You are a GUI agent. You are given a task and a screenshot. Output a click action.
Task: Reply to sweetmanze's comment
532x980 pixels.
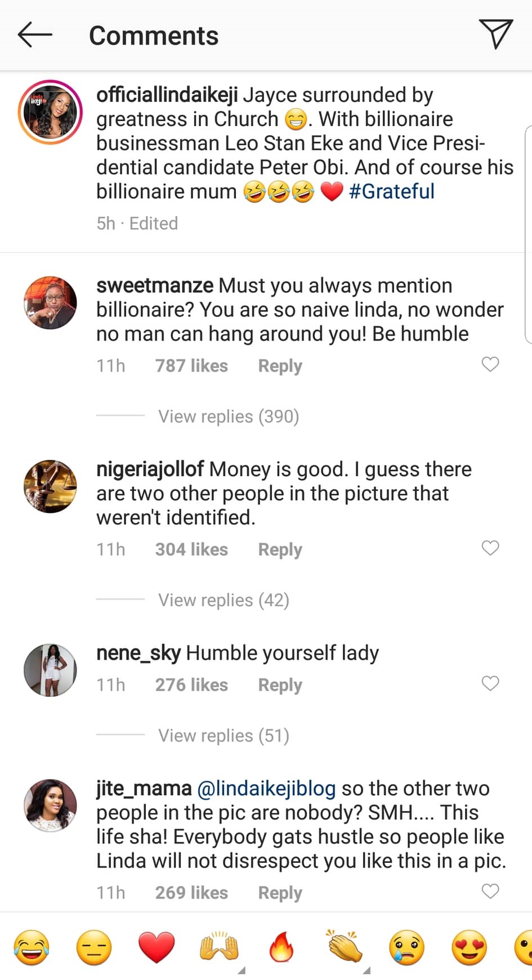[x=280, y=366]
